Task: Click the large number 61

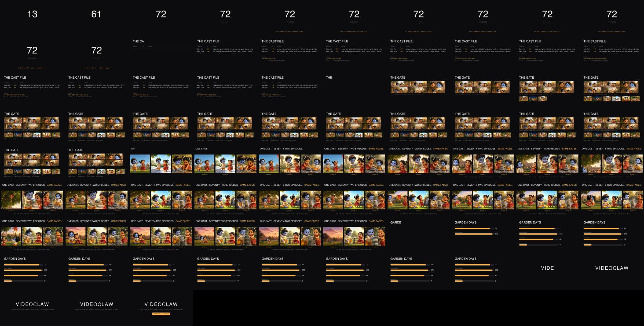Action: pos(96,14)
